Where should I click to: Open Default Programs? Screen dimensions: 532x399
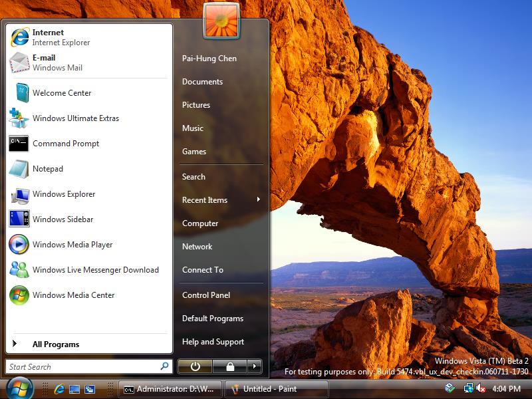pos(213,319)
